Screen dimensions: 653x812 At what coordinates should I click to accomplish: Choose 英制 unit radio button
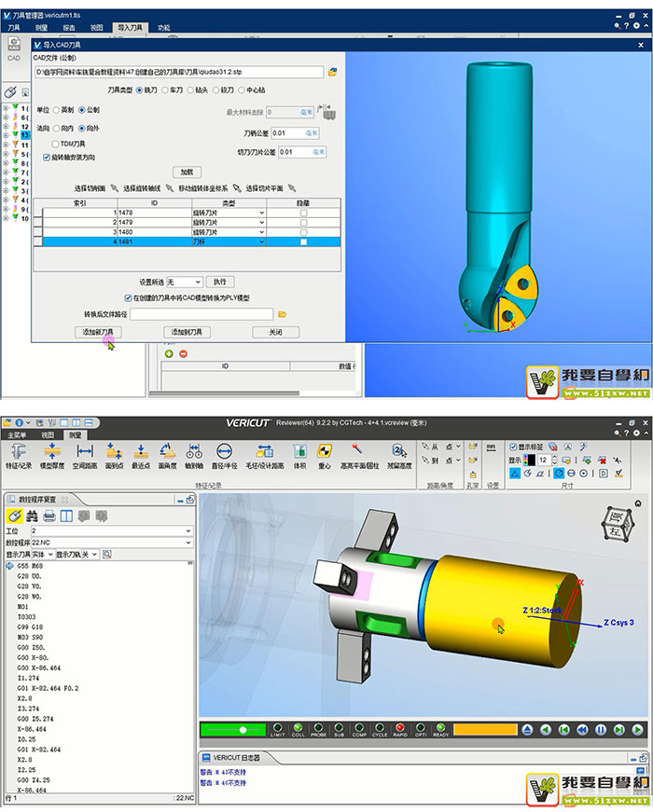pyautogui.click(x=56, y=110)
